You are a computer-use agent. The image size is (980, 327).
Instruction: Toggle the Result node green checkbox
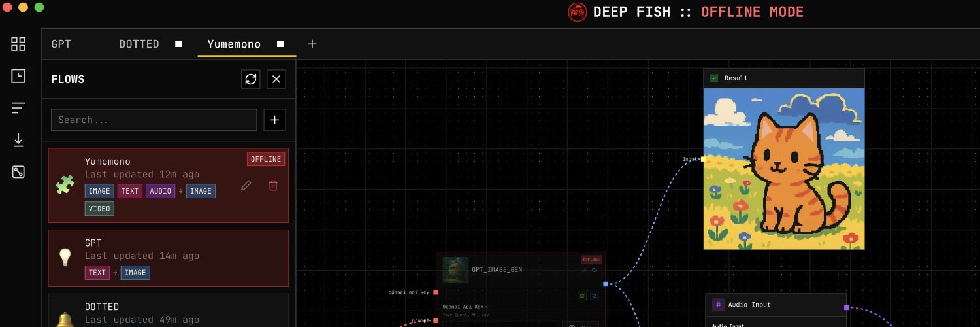714,78
